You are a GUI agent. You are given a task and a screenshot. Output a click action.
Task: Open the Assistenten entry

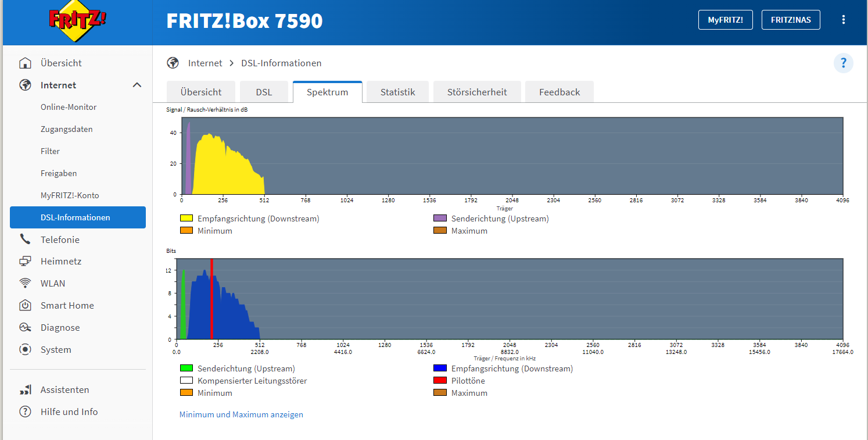pyautogui.click(x=65, y=389)
